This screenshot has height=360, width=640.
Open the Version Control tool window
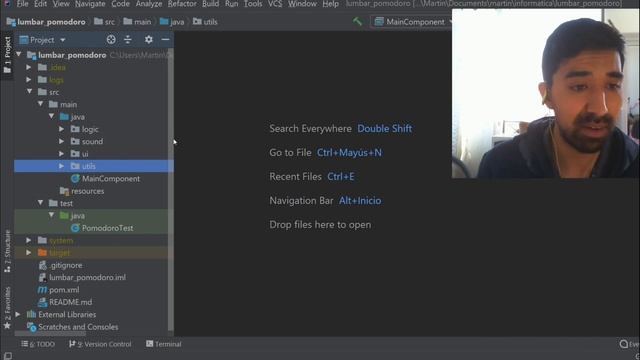[x=100, y=344]
